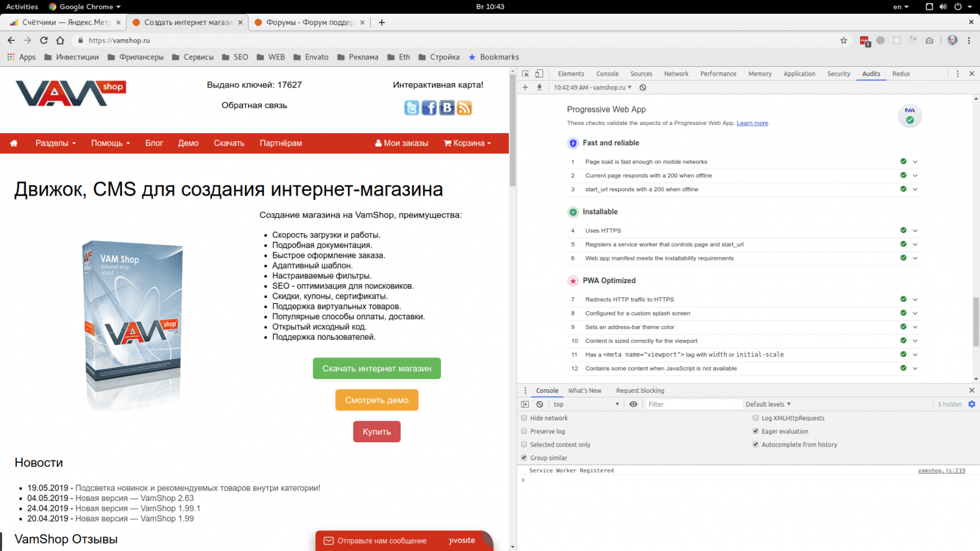
Task: Open the Chrome three-dot menu
Action: (x=969, y=40)
